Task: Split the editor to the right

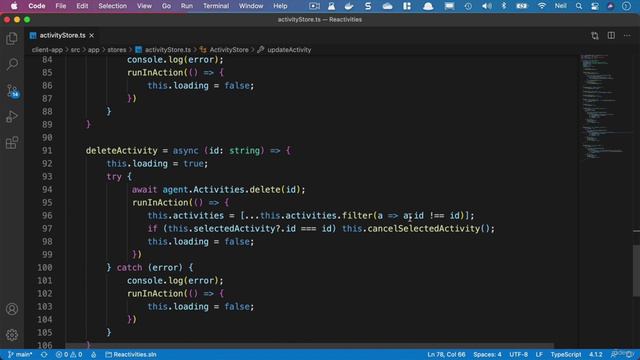Action: point(611,36)
